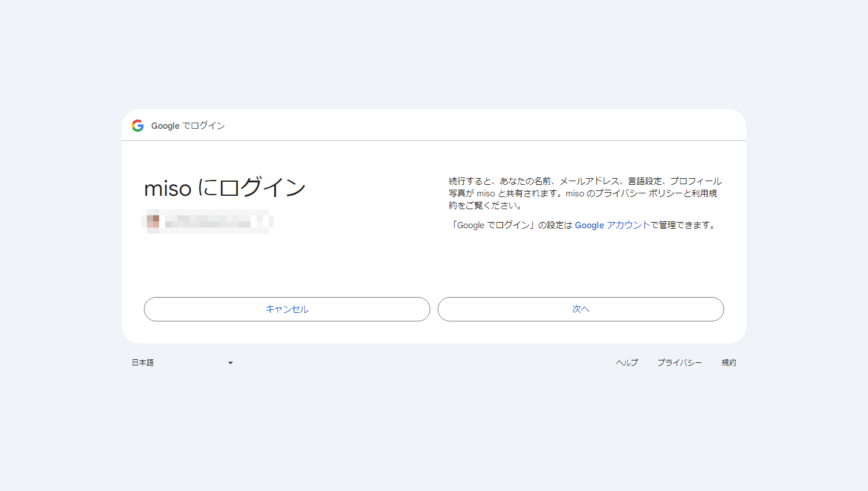Open the プライバシー footer link
This screenshot has height=491, width=868.
coord(679,363)
